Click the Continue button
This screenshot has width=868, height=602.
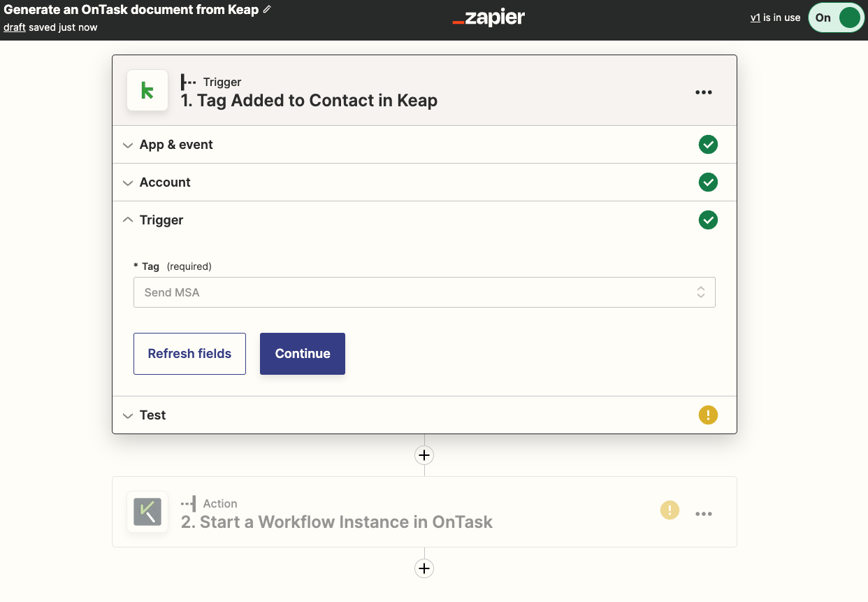point(303,354)
